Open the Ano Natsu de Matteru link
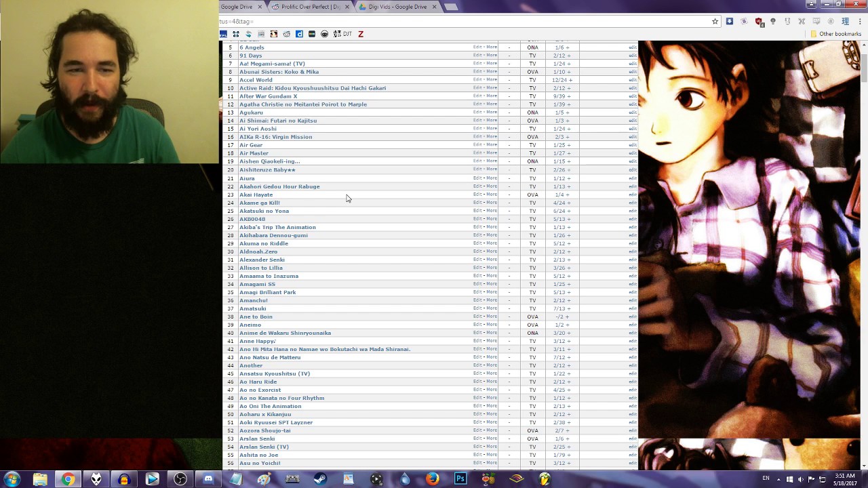Screen dimensions: 868x488 pyautogui.click(x=270, y=357)
